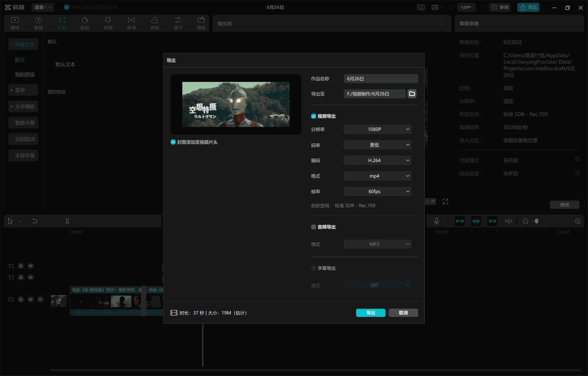Open the layout switcher icon
Screen dimensions: 588x376
pos(437,7)
